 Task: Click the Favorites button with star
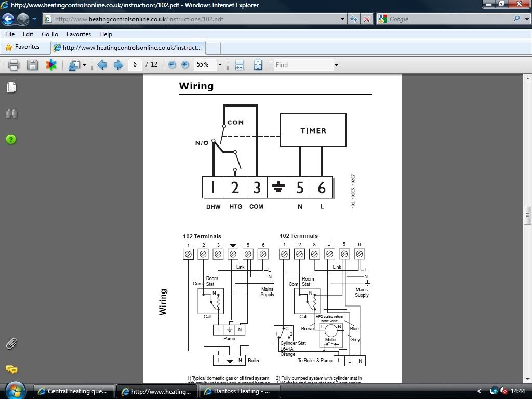click(x=22, y=47)
